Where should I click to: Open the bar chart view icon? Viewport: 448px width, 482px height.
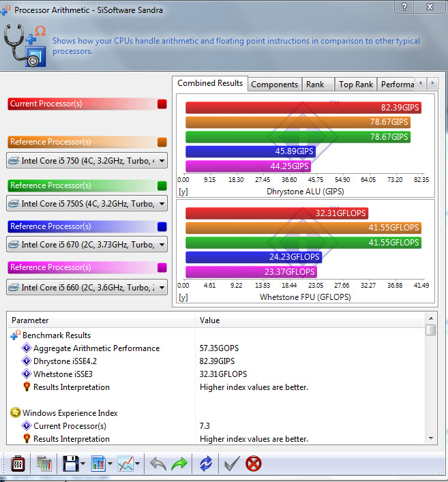(x=98, y=464)
